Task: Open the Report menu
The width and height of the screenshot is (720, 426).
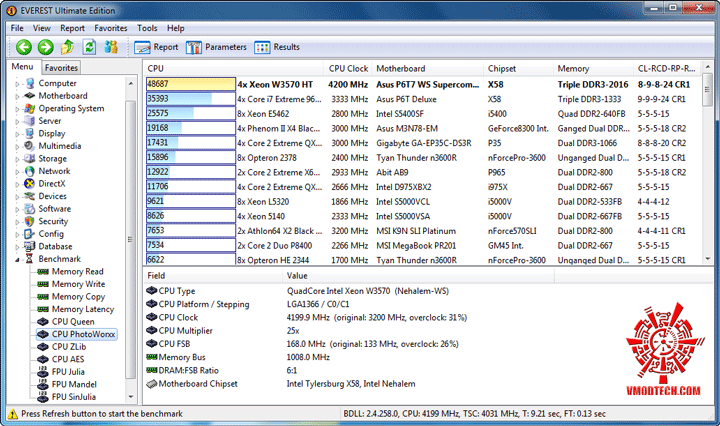Action: (x=72, y=28)
